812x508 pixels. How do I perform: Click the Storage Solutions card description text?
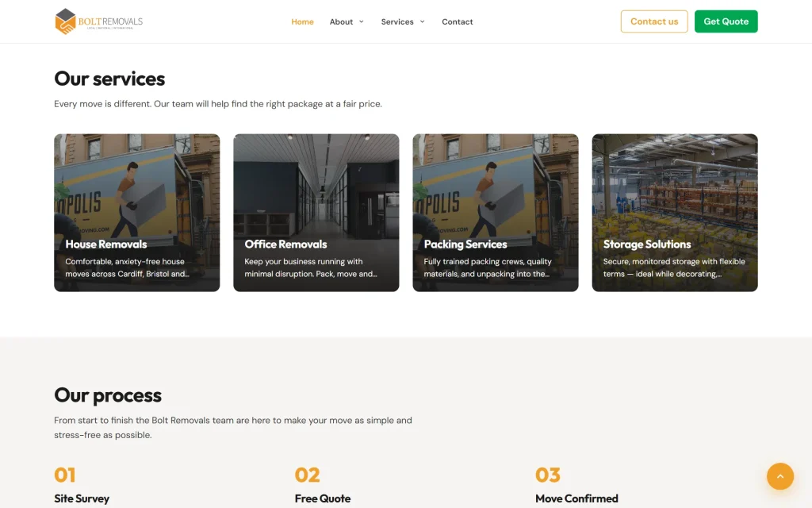click(674, 267)
